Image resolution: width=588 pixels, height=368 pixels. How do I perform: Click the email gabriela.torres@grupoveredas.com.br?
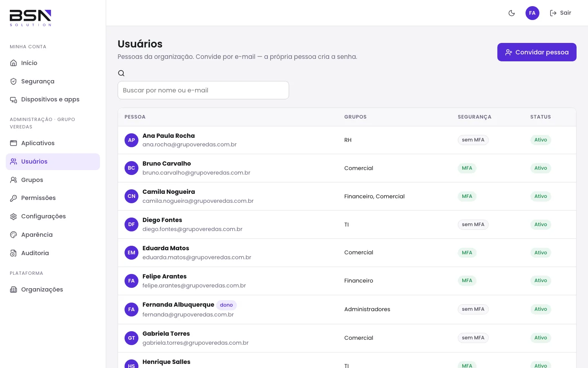pos(196,343)
